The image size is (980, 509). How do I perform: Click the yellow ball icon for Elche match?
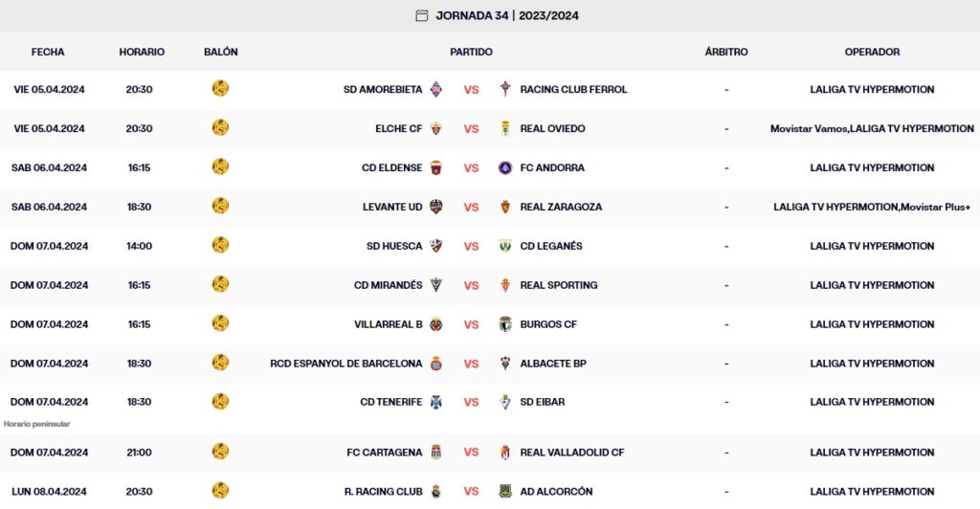(x=220, y=128)
